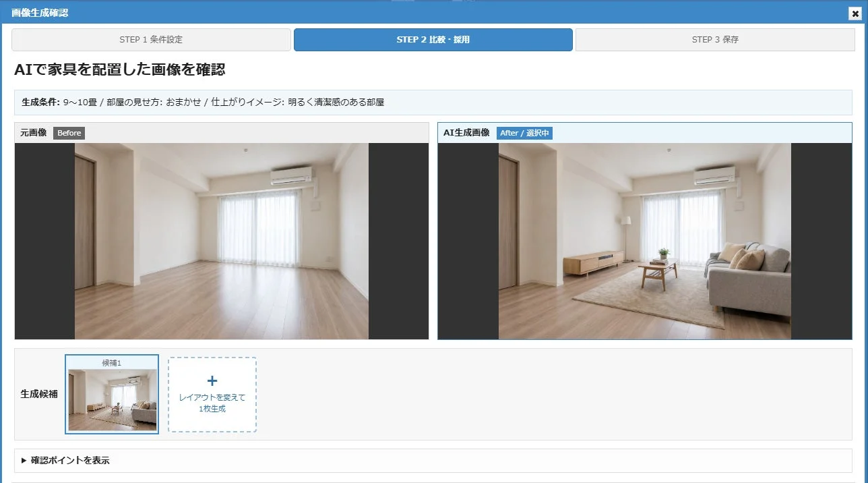Select STEP 2 比較・採用 tab
Screen dimensions: 868x483
point(433,40)
